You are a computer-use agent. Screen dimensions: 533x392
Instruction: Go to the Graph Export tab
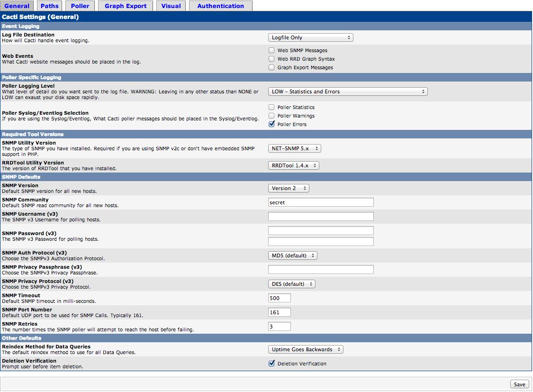pos(126,6)
